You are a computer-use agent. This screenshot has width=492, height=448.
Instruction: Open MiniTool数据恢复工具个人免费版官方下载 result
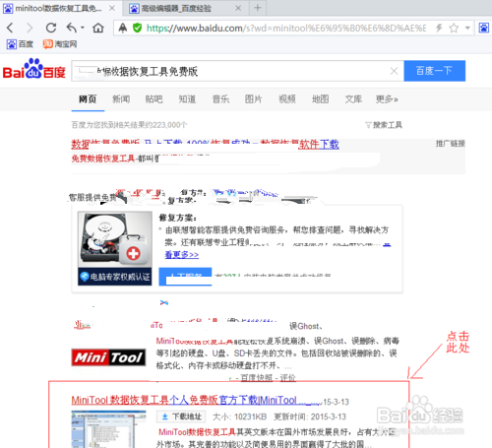[196, 401]
